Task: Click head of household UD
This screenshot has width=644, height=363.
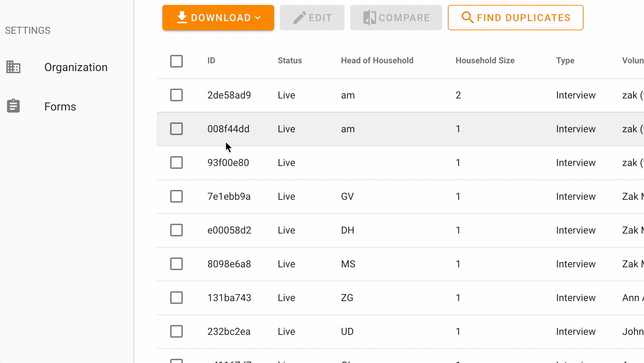Action: [x=347, y=331]
